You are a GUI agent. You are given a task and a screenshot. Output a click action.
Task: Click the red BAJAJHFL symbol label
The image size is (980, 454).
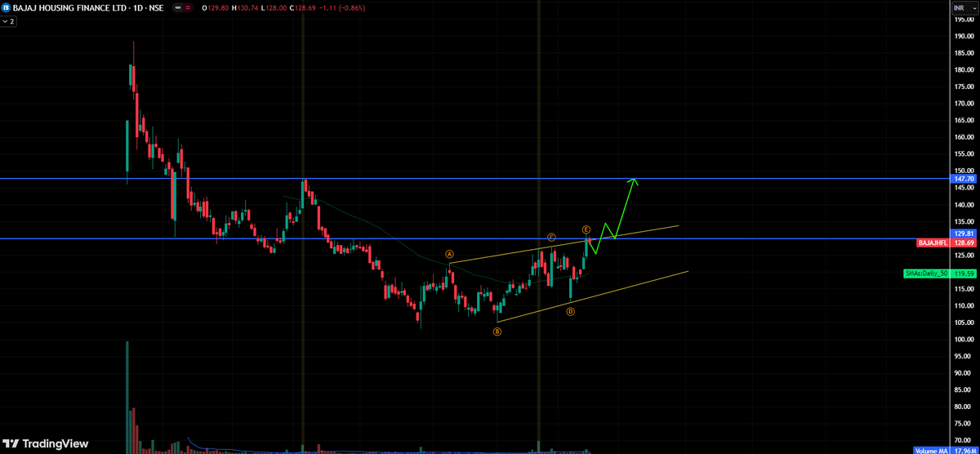click(x=933, y=243)
